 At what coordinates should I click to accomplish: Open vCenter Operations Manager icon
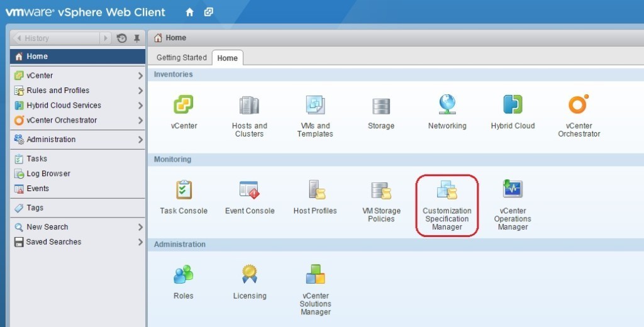click(513, 189)
